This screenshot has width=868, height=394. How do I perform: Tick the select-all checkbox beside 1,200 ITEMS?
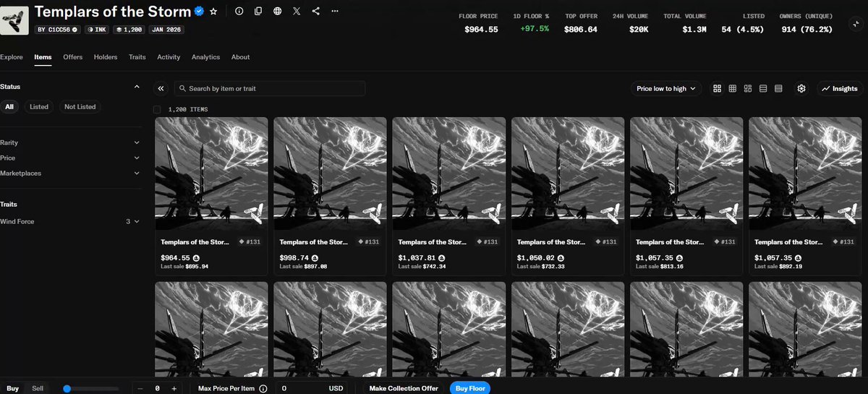coord(158,109)
